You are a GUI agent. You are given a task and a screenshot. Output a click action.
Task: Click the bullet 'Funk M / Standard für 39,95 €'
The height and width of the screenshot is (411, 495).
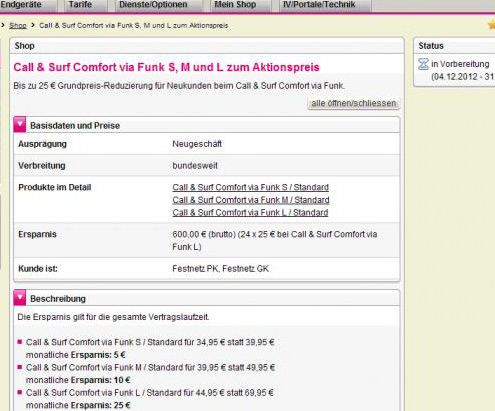click(x=151, y=368)
